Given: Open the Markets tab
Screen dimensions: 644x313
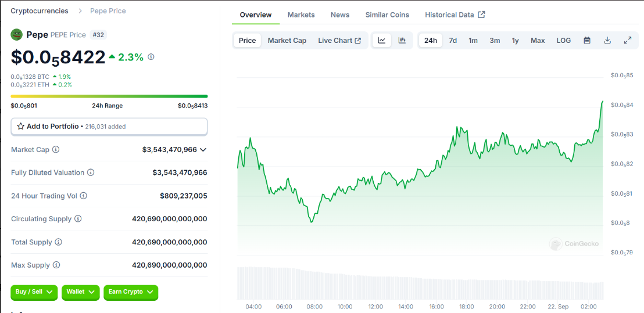Looking at the screenshot, I should (x=301, y=15).
